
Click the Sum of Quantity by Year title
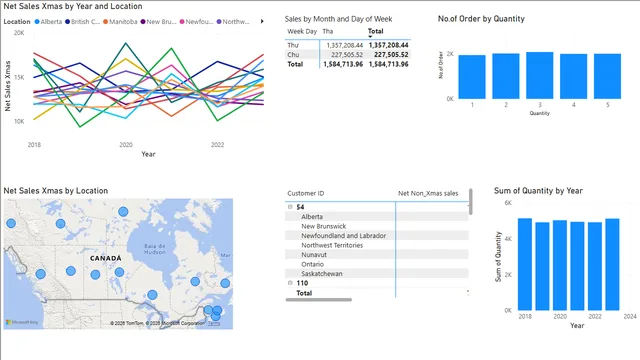click(x=538, y=191)
